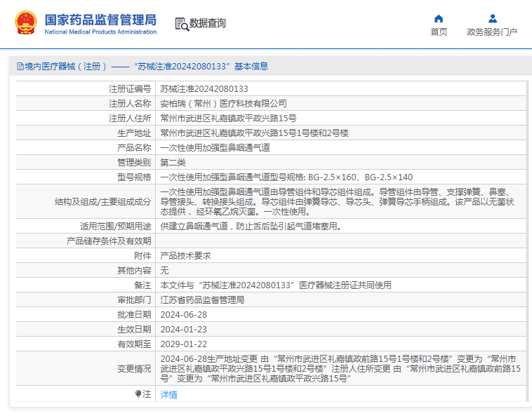Select the change record starting 2024-06-28生产地址变更

(340, 368)
